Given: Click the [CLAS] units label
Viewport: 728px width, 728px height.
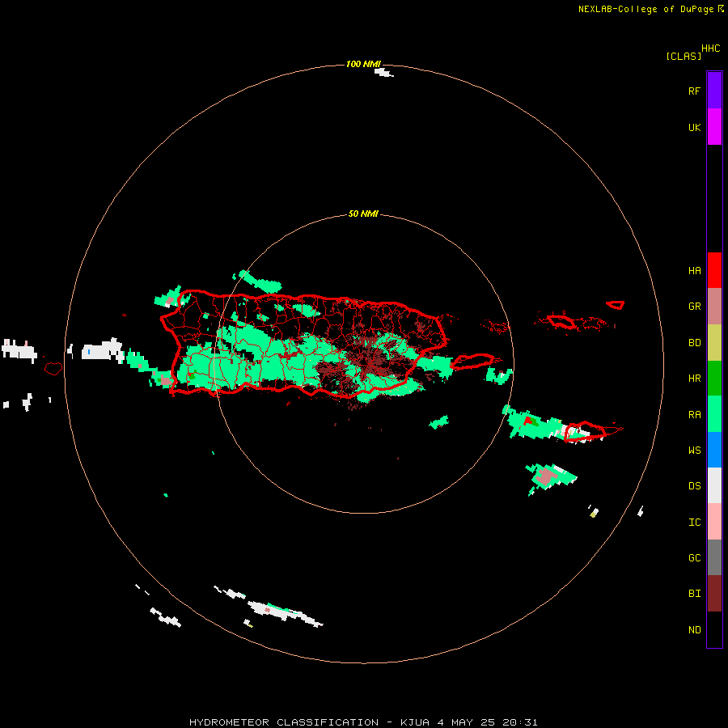Looking at the screenshot, I should 684,57.
